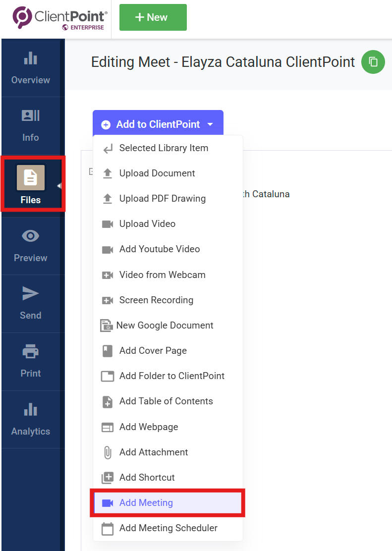
Task: Choose Add Webpage option
Action: click(168, 427)
